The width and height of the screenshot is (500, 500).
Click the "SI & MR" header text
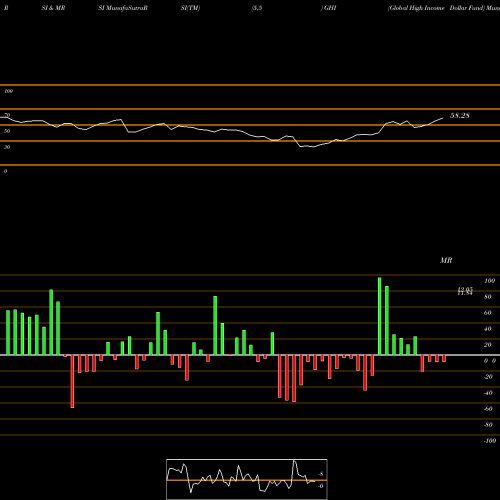(53, 8)
